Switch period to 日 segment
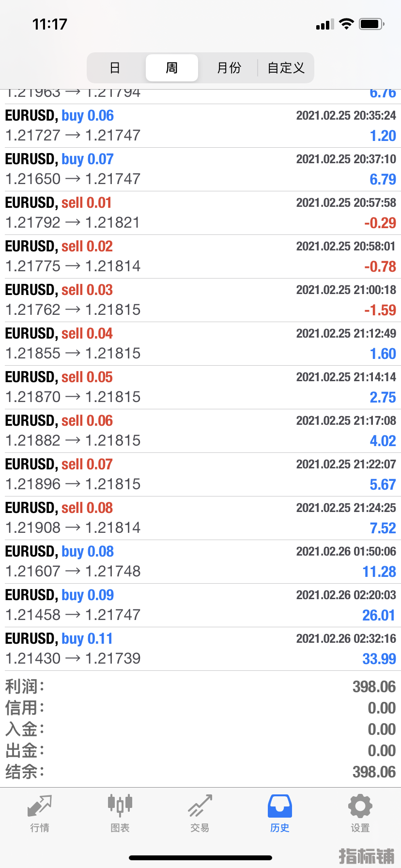The height and width of the screenshot is (868, 401). click(x=115, y=68)
